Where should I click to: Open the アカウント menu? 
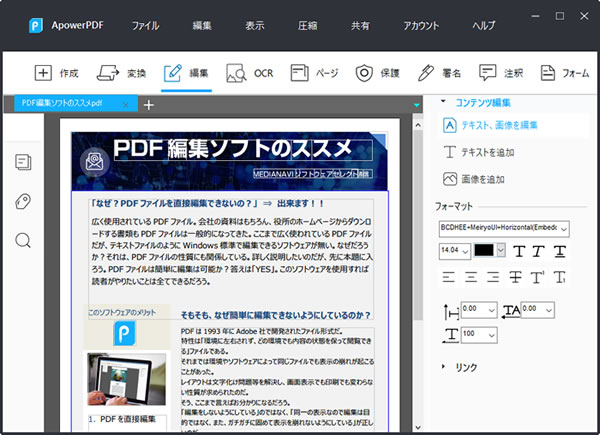(421, 26)
